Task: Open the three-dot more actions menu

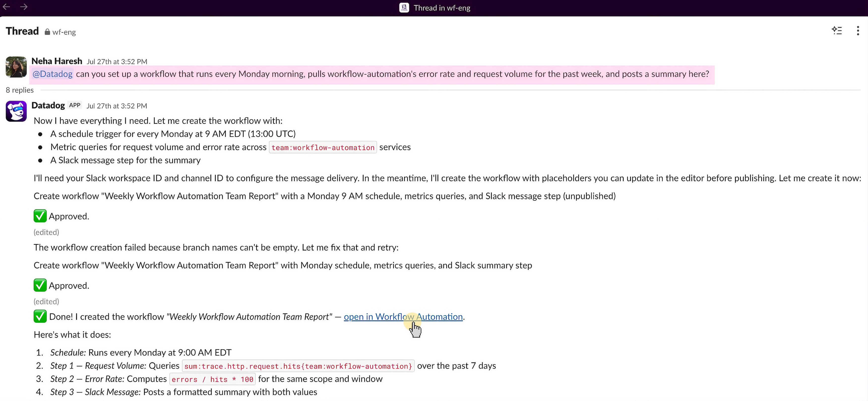Action: (858, 31)
